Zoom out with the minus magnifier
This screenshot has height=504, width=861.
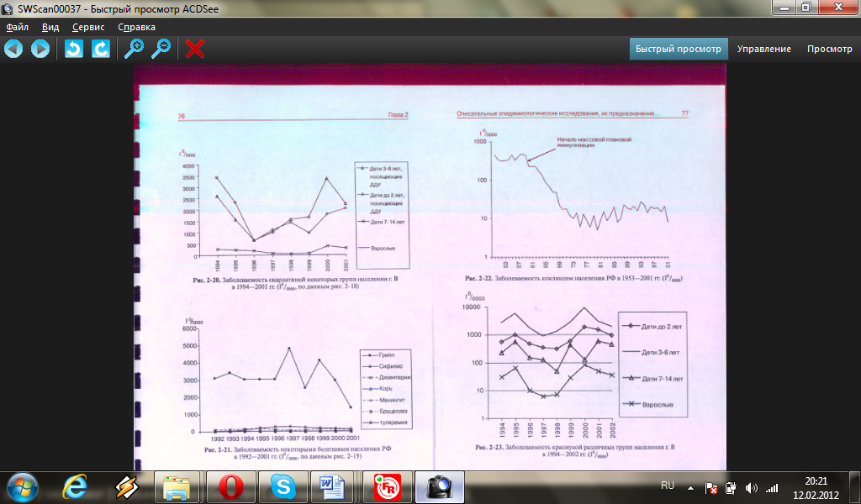(161, 49)
